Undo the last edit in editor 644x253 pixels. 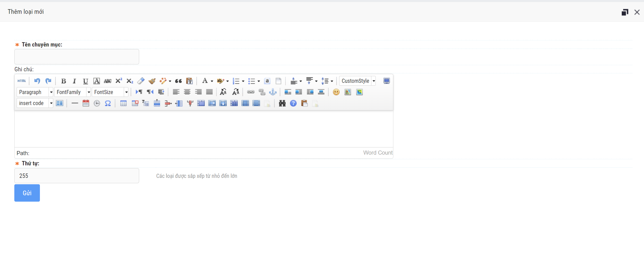pos(37,81)
